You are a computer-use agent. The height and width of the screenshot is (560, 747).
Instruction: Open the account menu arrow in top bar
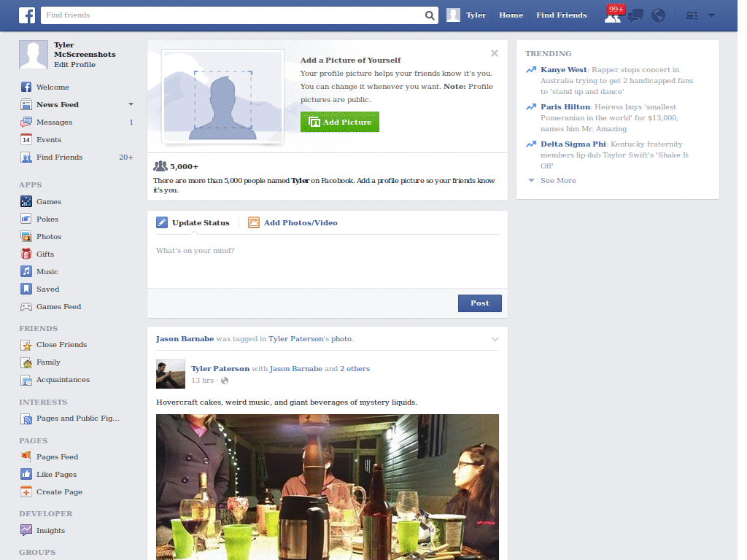tap(711, 16)
